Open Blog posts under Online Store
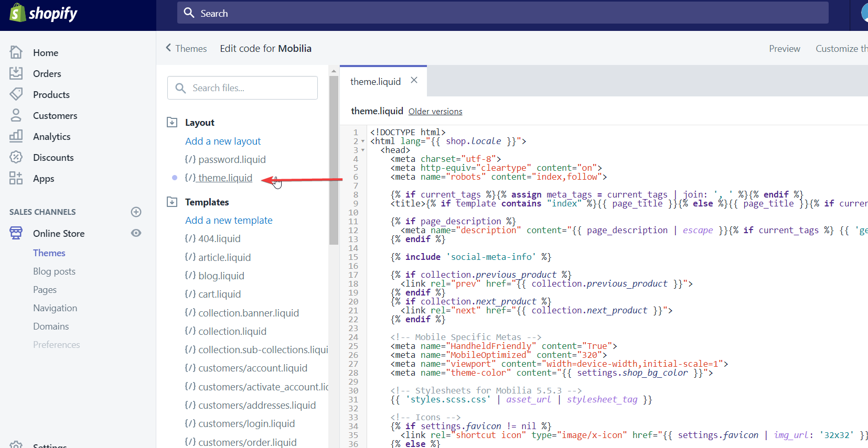 (55, 271)
